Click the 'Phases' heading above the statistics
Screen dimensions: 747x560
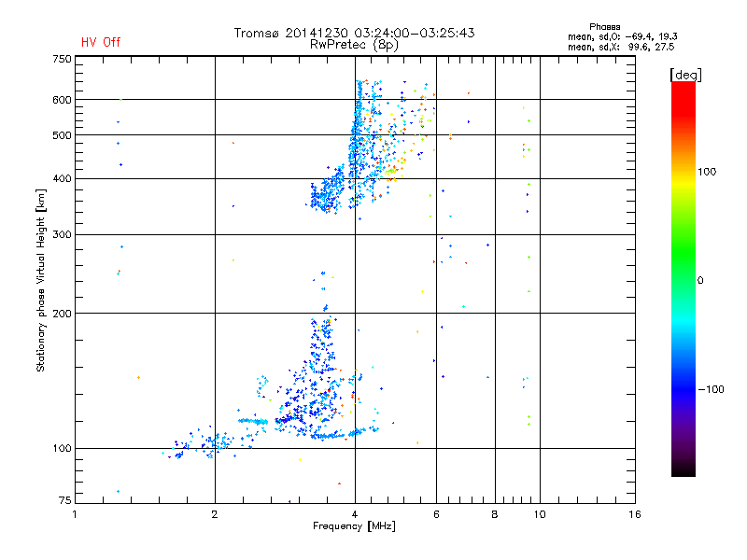[x=604, y=27]
